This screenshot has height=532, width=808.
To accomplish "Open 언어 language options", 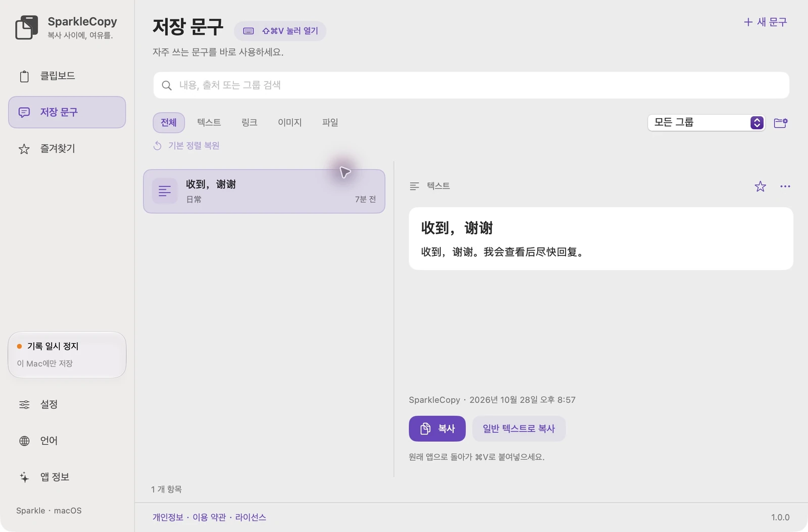I will click(67, 441).
